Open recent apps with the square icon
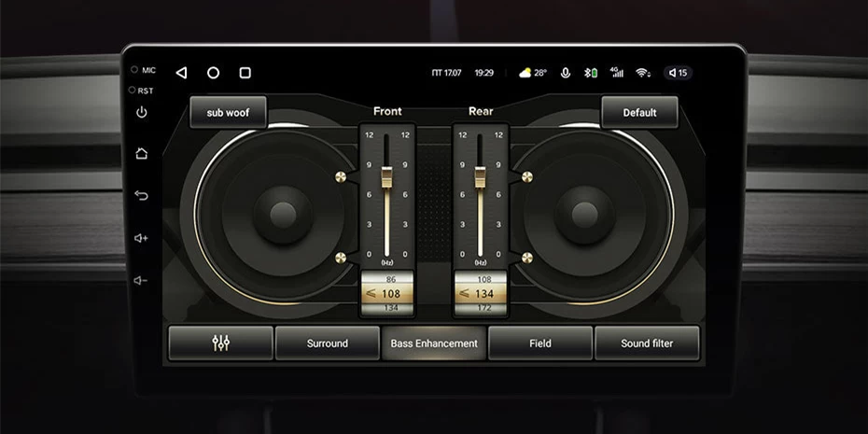 245,73
